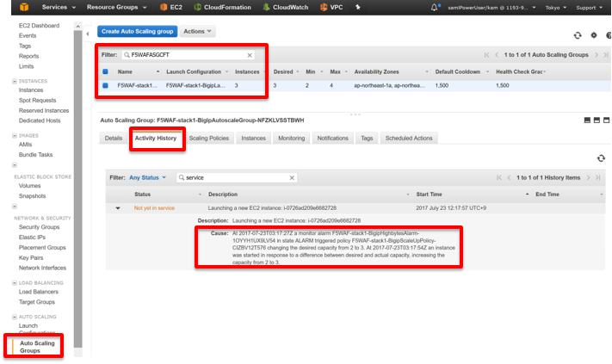Collapse the left navigation pane arrow

tap(88, 34)
